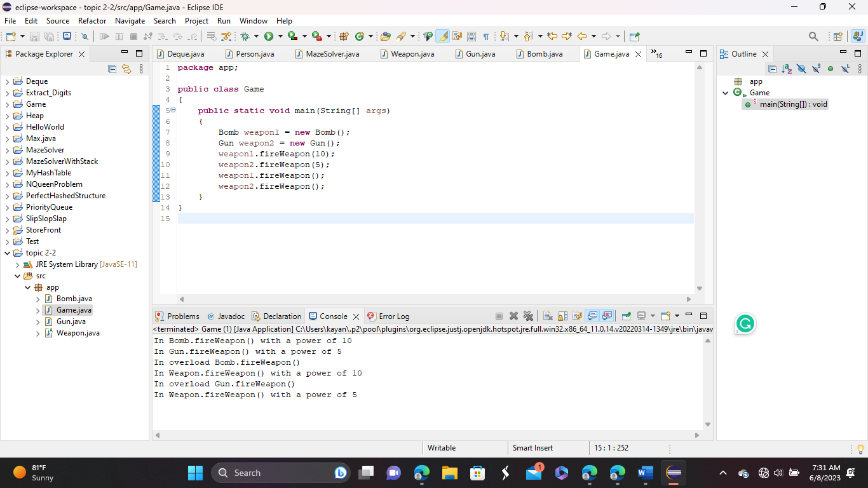Expand the Deque project in Package Explorer

8,81
